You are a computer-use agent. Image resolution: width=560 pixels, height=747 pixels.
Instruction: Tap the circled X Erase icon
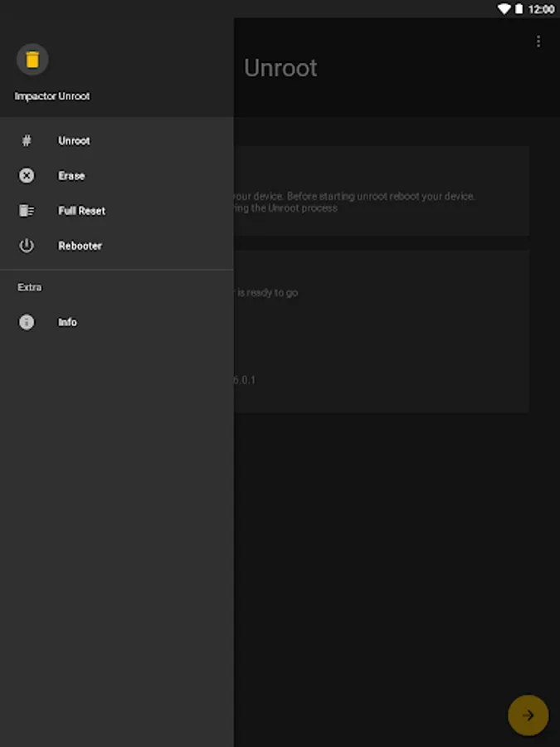27,176
